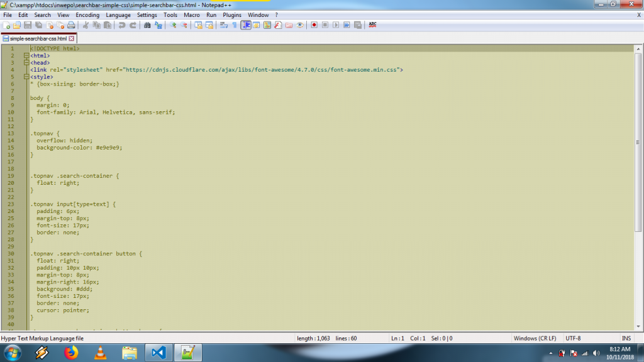
Task: Open Visual Studio Code from taskbar
Action: 158,353
